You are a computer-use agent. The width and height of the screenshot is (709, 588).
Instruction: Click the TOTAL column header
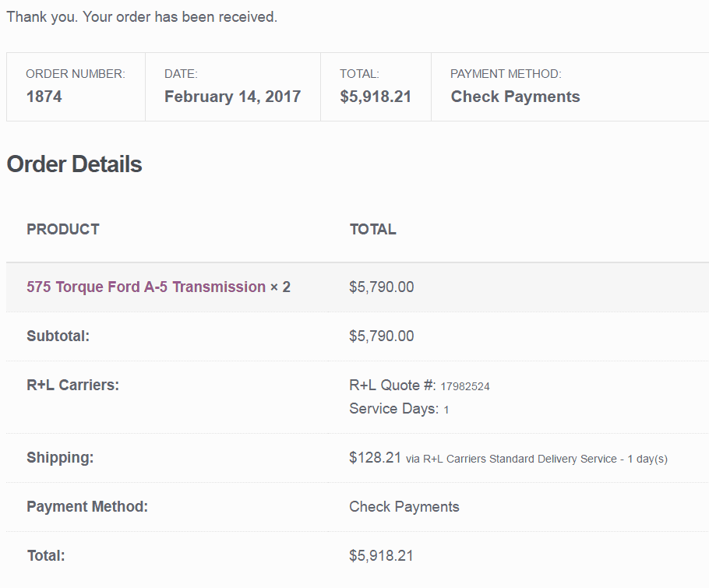coord(373,229)
